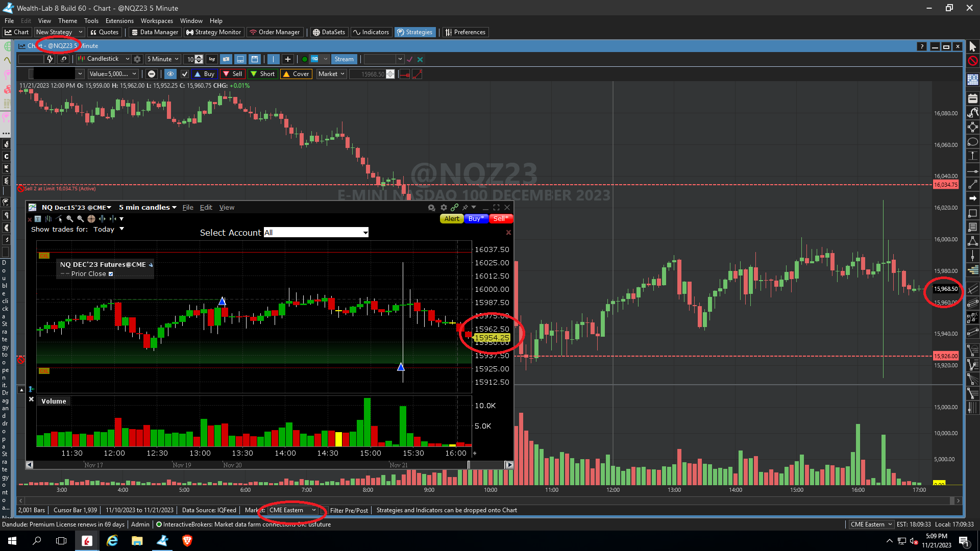Image resolution: width=980 pixels, height=551 pixels.
Task: Open View menu in NQ chart window
Action: pyautogui.click(x=227, y=208)
